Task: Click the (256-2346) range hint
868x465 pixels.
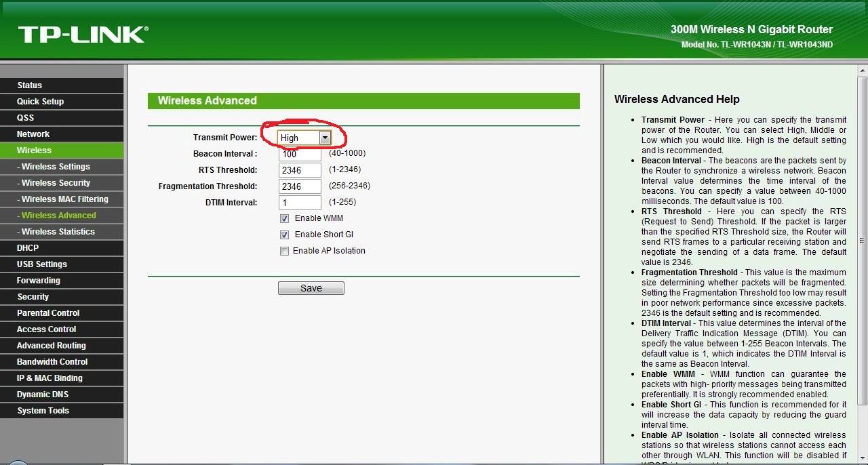Action: [350, 186]
